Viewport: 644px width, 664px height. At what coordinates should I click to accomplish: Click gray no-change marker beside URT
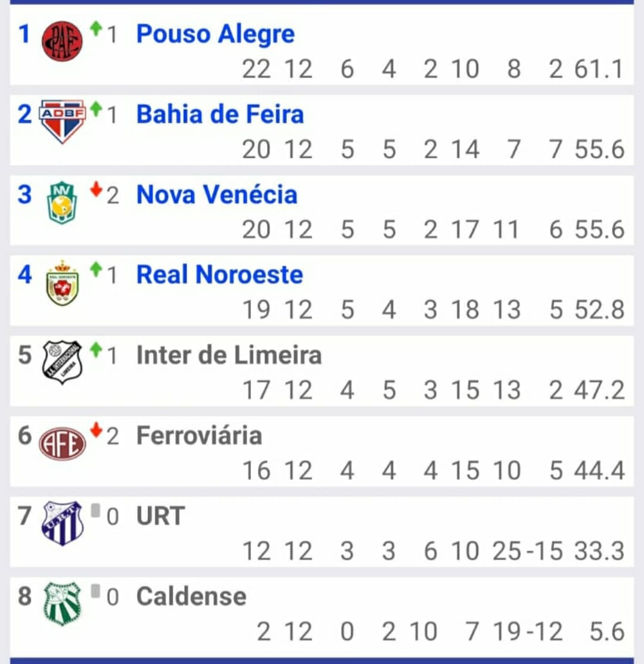[96, 510]
